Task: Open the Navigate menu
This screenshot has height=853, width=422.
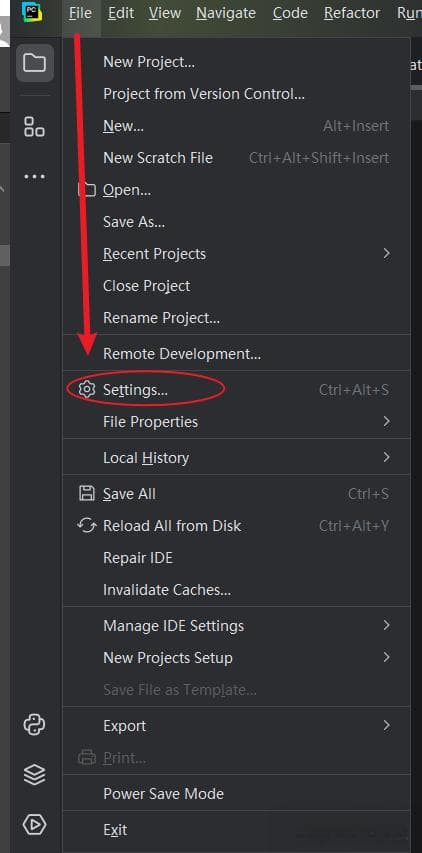Action: coord(226,13)
